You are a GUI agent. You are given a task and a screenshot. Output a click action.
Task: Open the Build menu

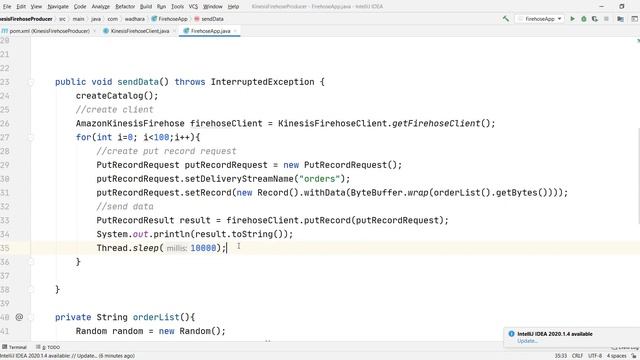146,7
